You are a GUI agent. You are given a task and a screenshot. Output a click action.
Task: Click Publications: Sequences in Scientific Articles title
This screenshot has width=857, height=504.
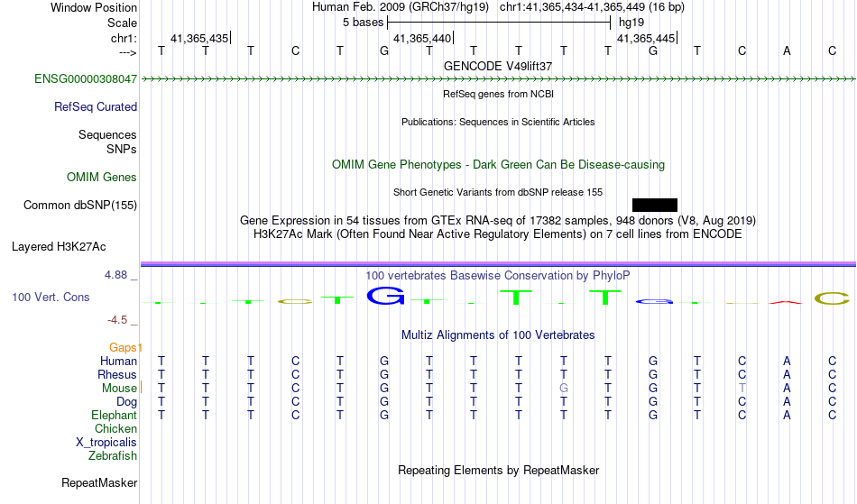coord(498,122)
